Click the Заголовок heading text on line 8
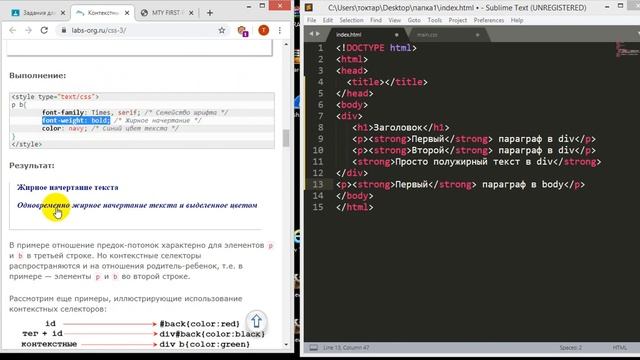The image size is (640, 360). tap(398, 128)
